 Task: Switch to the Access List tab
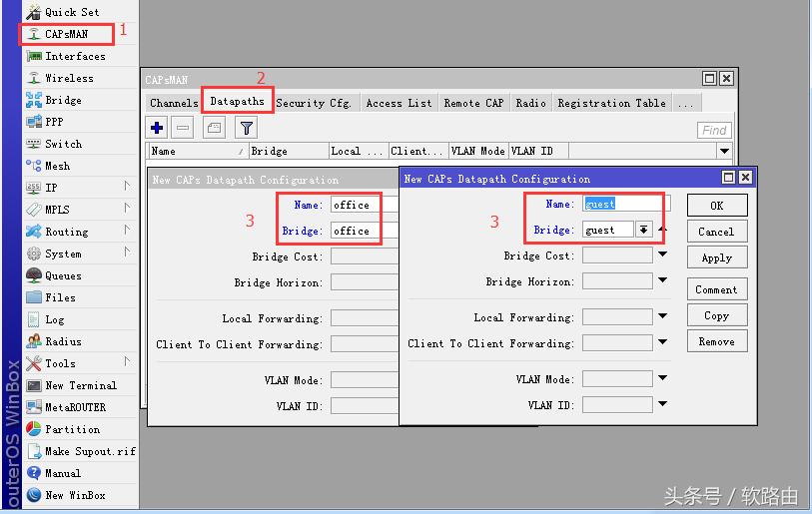[399, 103]
